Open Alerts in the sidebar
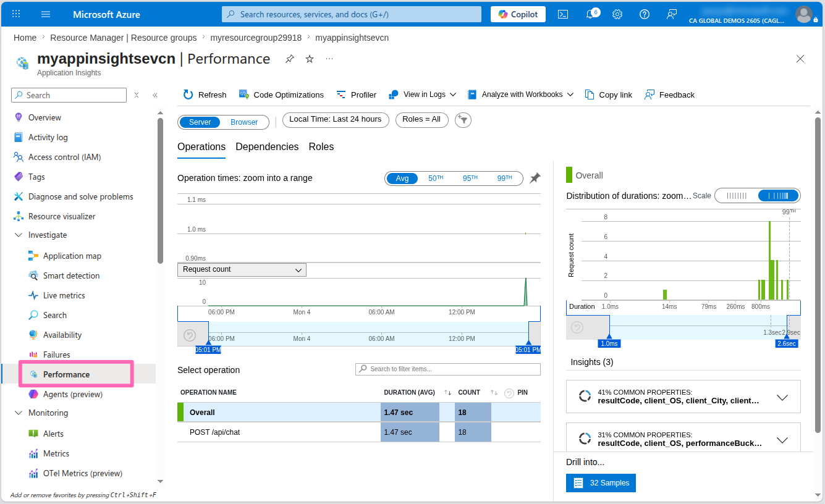Image resolution: width=825 pixels, height=504 pixels. 53,434
